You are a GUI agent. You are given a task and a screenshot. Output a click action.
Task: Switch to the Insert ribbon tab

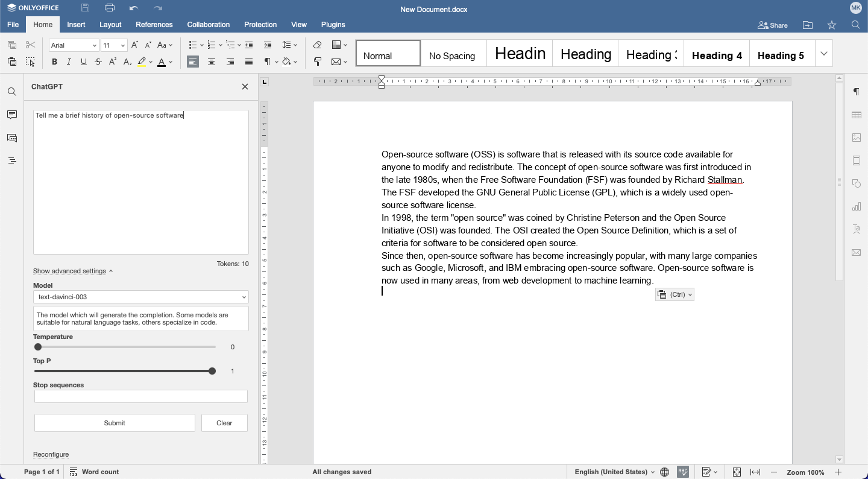coord(76,25)
